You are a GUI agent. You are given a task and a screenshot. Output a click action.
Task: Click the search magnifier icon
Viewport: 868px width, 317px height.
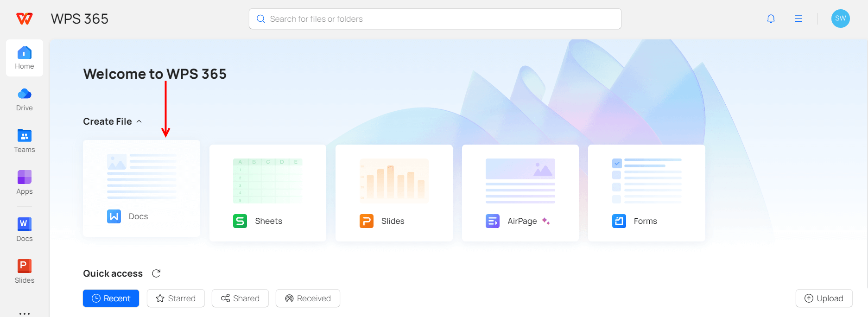pyautogui.click(x=261, y=19)
